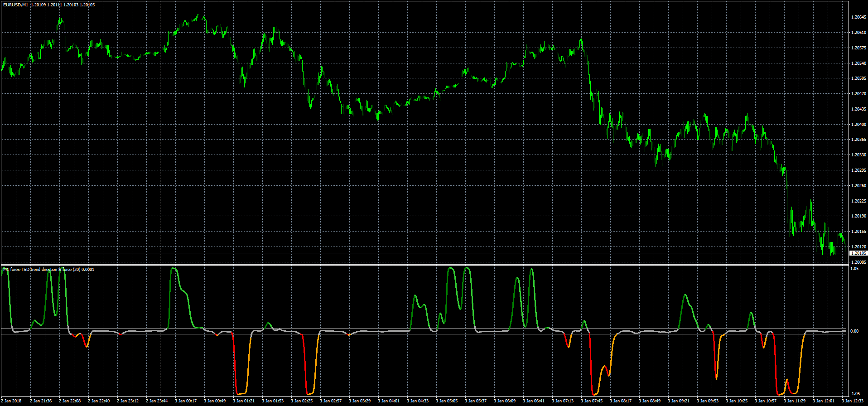Select the 2 Jan 23:44 time label

(157, 401)
